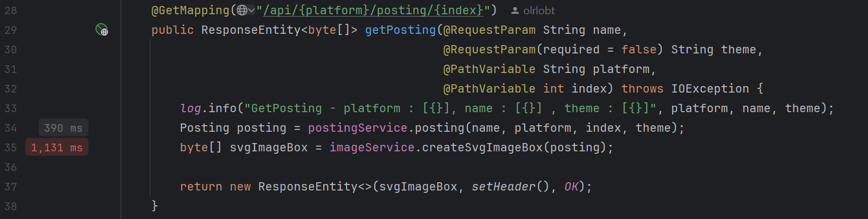Click the createSvgImageBox method call
868x219 pixels.
482,147
